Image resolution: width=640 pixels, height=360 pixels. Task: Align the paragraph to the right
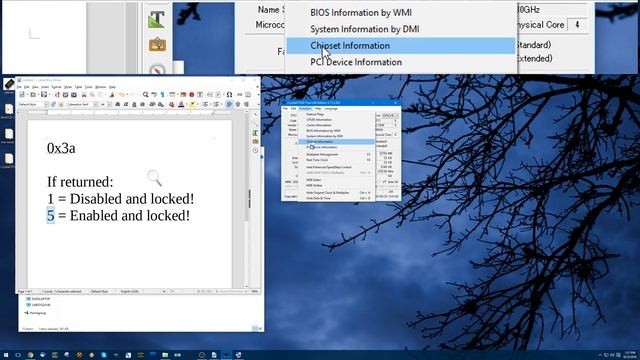tap(246, 104)
